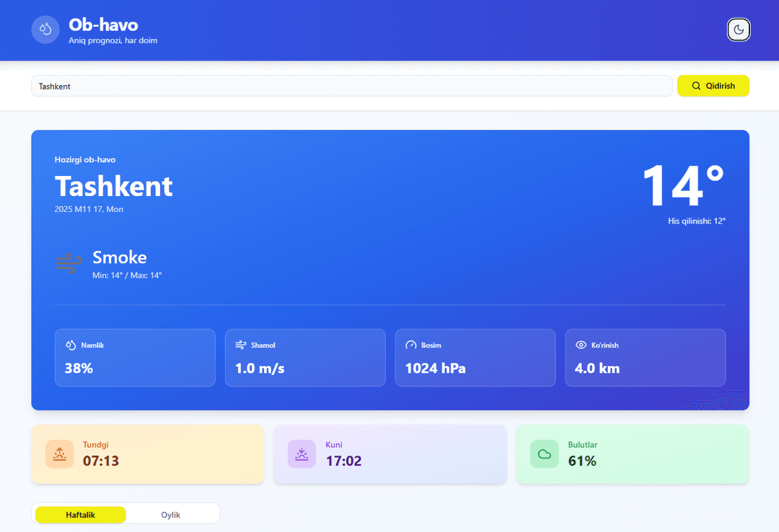Viewport: 779px width, 532px height.
Task: Select the Haftalik forecast tab
Action: click(79, 514)
